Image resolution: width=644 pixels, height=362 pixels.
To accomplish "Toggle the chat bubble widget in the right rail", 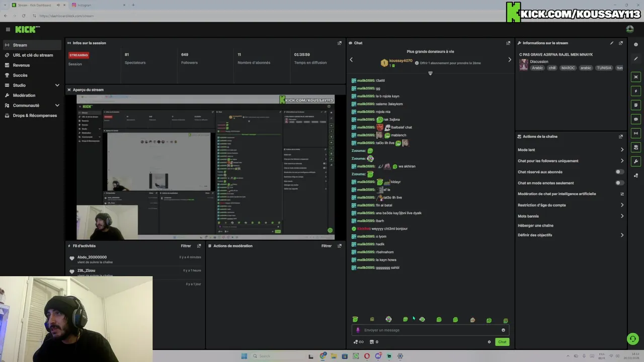I will tap(636, 119).
